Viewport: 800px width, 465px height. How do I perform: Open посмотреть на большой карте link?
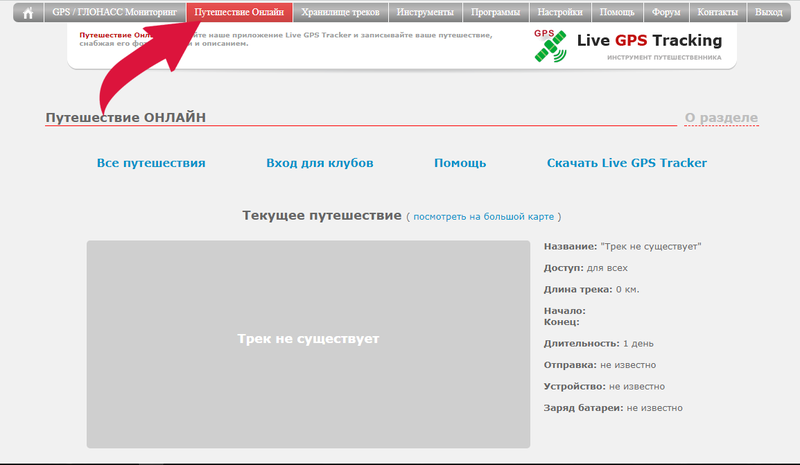tap(484, 216)
